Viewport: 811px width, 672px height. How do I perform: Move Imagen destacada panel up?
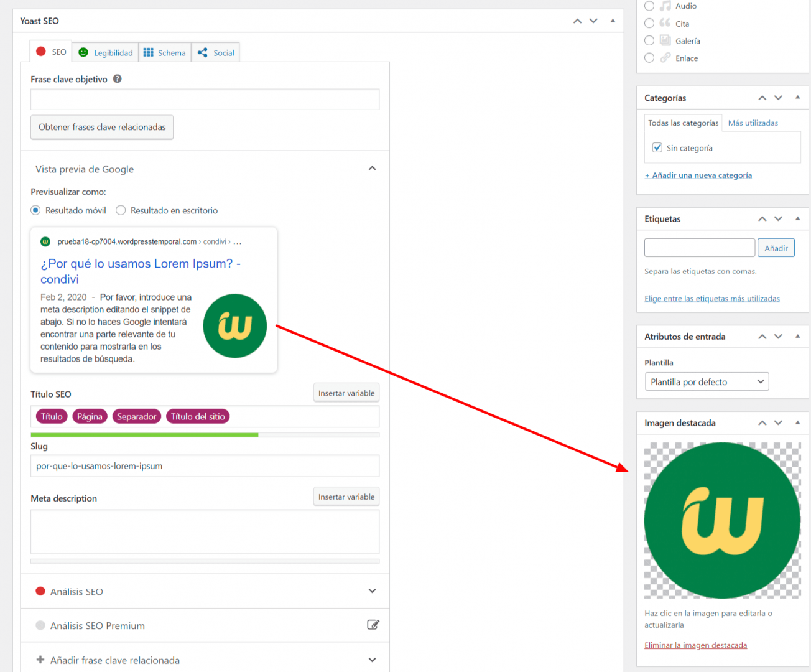[762, 423]
